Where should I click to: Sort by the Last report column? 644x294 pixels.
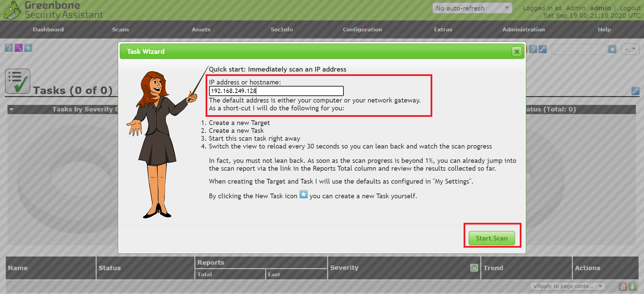point(274,274)
